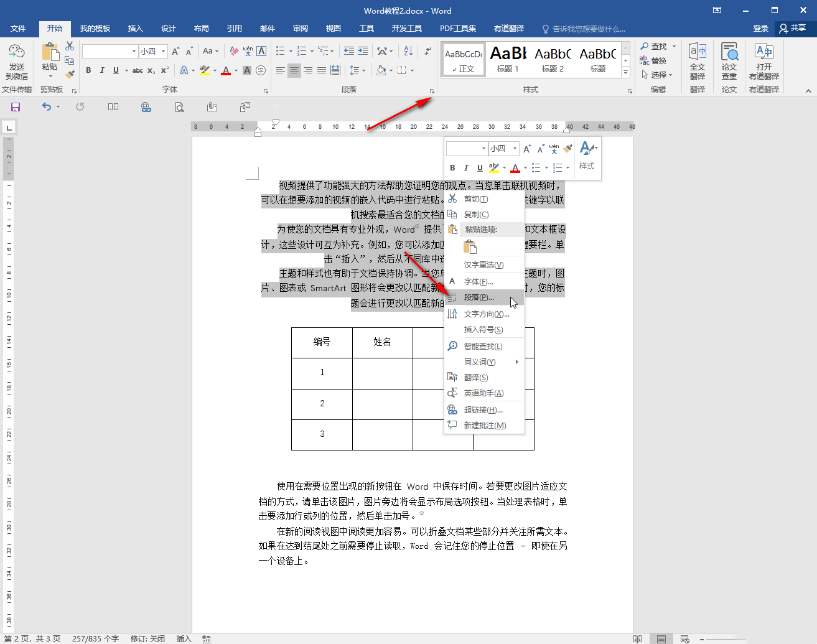Toggle Bold in the mini toolbar
Image resolution: width=817 pixels, height=644 pixels.
452,168
